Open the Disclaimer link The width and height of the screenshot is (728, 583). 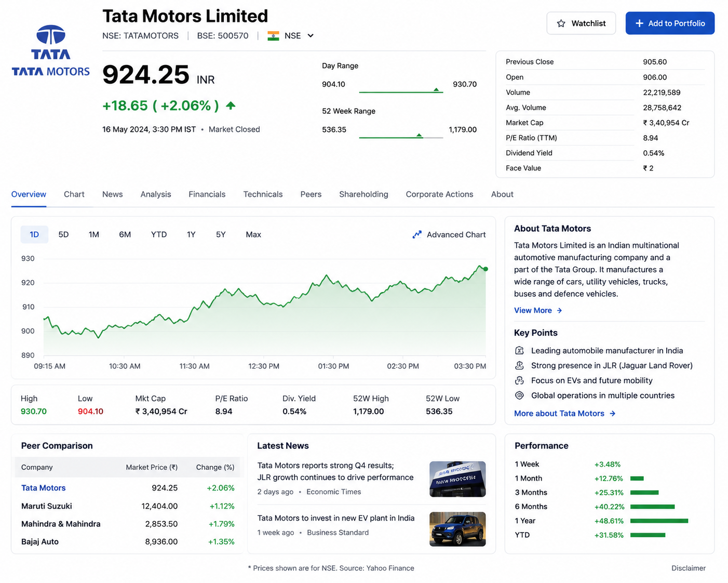tap(689, 568)
